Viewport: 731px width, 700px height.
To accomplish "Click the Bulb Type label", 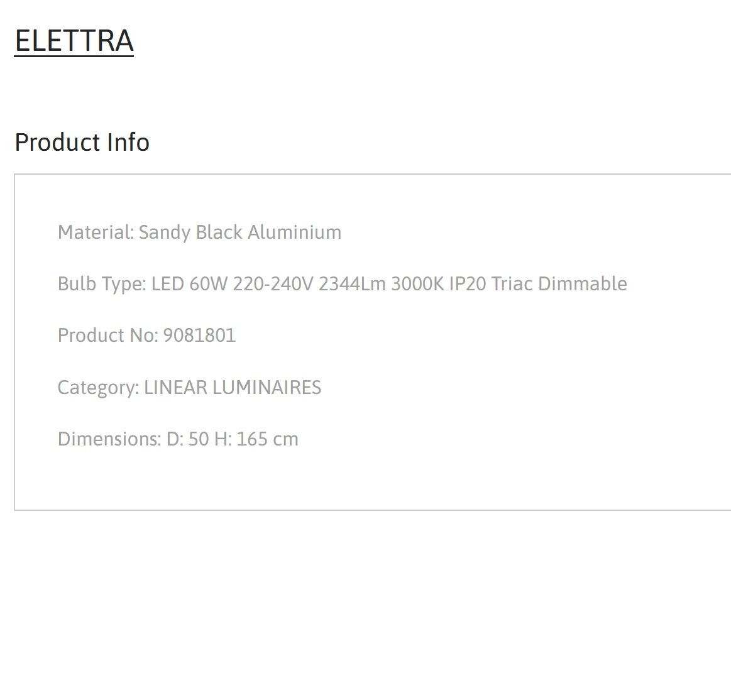I will (102, 284).
